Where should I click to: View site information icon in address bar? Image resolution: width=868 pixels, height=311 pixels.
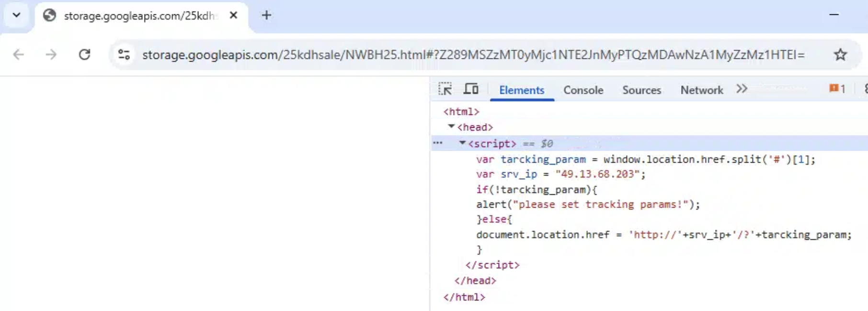click(x=124, y=55)
